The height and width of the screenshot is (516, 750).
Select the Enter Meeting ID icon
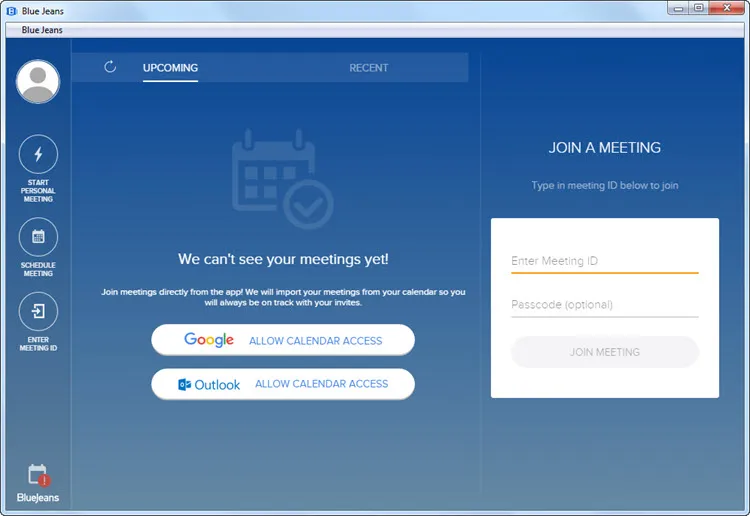tap(38, 311)
